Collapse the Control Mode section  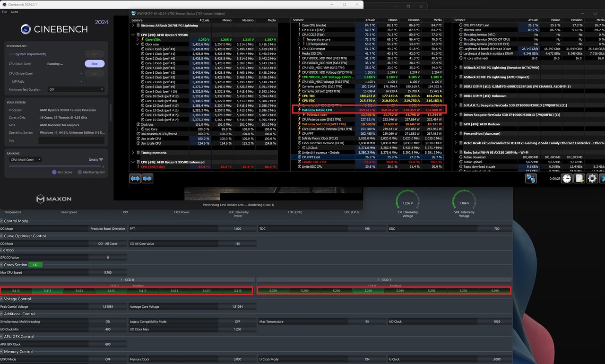point(1,221)
